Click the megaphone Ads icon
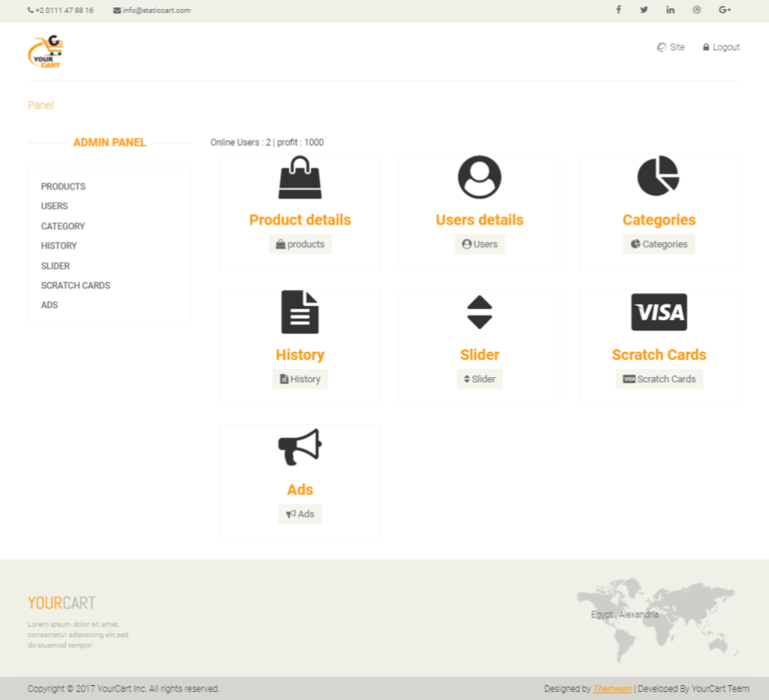769x700 pixels. point(300,447)
